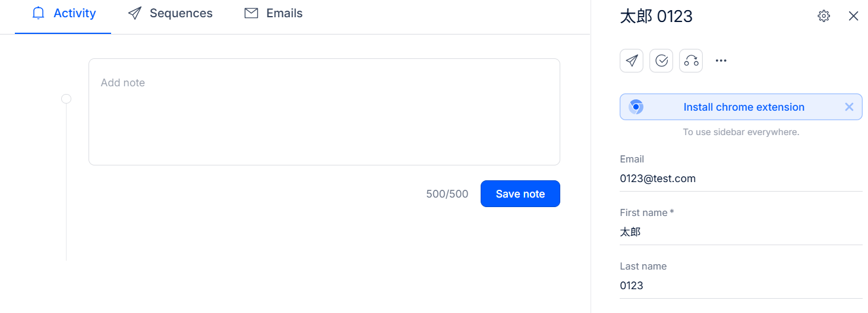The image size is (868, 313).
Task: Click the 500/500 character counter
Action: (447, 194)
